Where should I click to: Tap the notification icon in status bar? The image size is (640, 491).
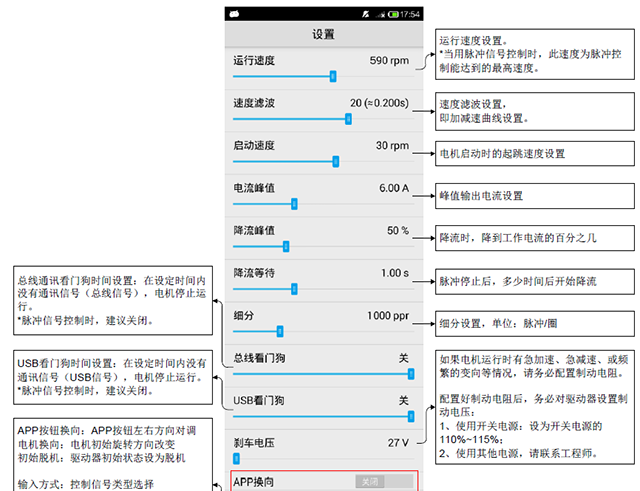pyautogui.click(x=234, y=14)
